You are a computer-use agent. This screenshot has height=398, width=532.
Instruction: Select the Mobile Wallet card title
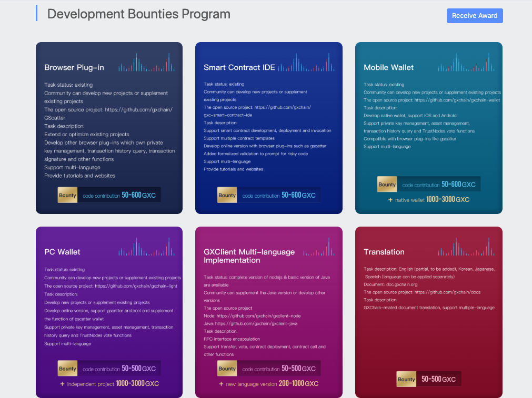388,67
